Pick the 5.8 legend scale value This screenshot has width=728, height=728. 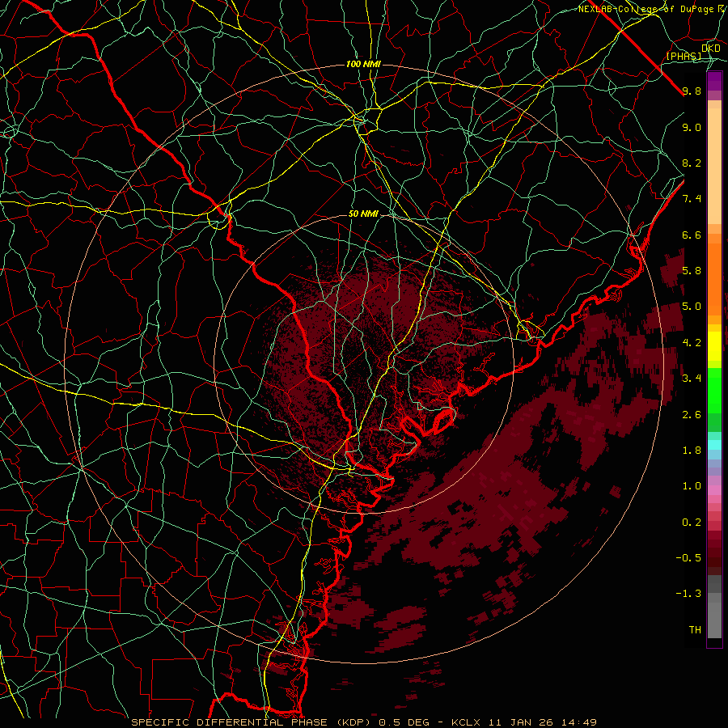(x=692, y=271)
